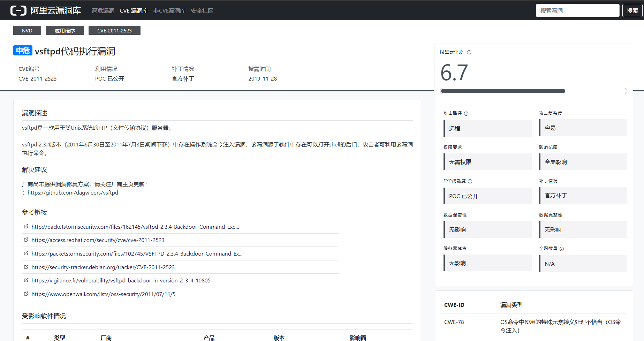The height and width of the screenshot is (341, 644).
Task: Click the 厂商 table column header
Action: 106,338
